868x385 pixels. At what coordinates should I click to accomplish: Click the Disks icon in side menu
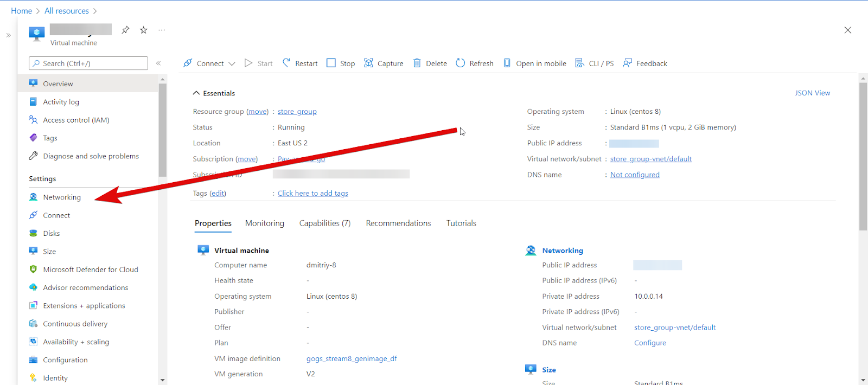pos(33,233)
